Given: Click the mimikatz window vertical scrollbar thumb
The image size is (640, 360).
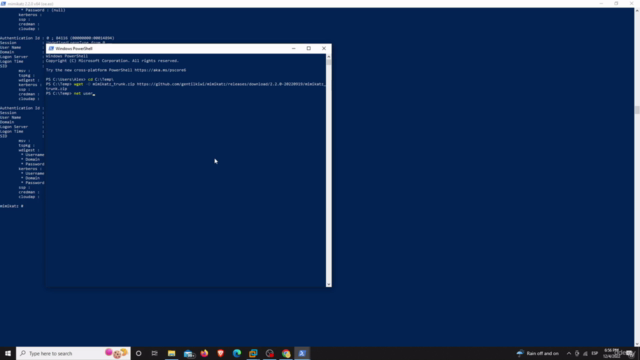Looking at the screenshot, I should point(637,110).
